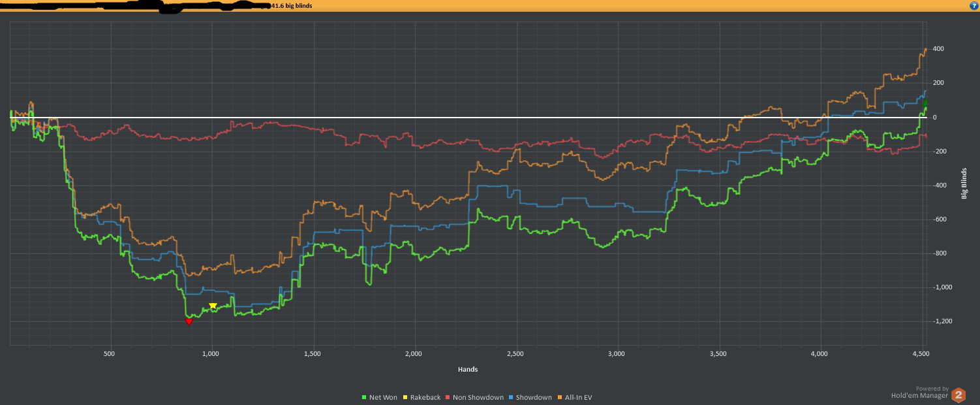
Task: Click the red Non Showdown legend square
Action: tap(448, 397)
